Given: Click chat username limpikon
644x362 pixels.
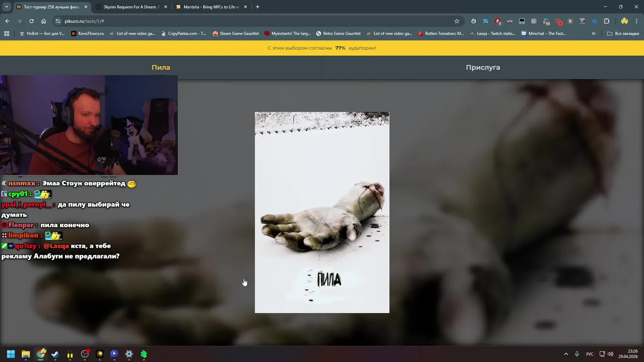Looking at the screenshot, I should [23, 235].
